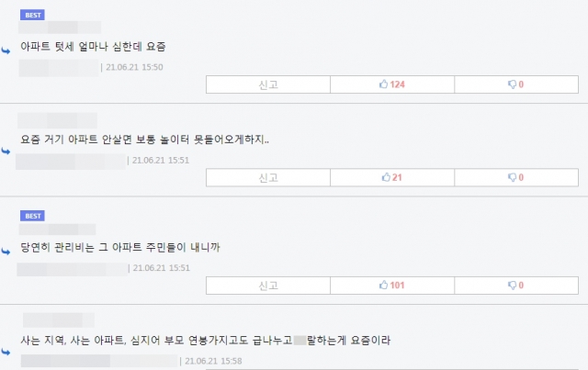Click reply arrow beside 관리비 comment
This screenshot has width=588, height=370.
[6, 252]
